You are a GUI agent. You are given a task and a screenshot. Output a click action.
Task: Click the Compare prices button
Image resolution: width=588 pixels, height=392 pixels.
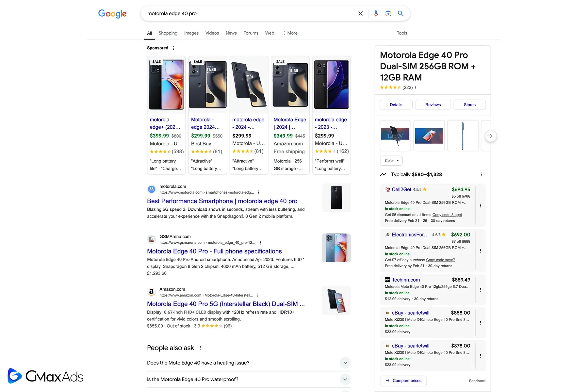pos(403,381)
